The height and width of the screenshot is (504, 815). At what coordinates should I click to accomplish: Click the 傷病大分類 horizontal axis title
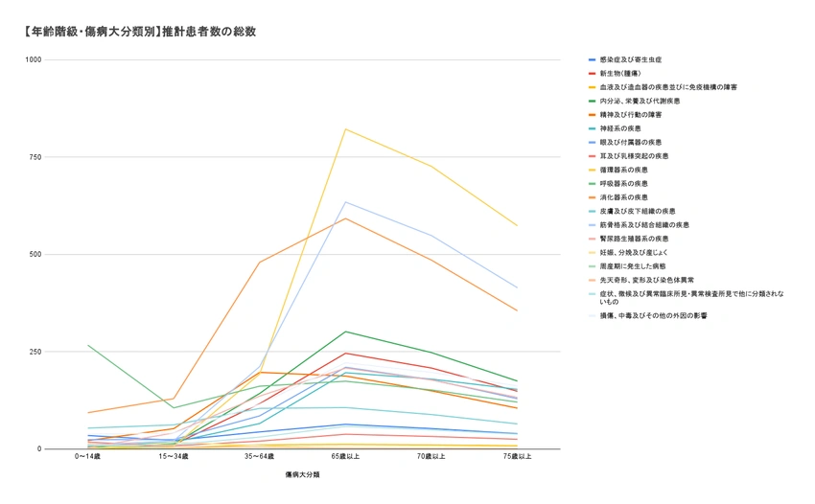[302, 474]
